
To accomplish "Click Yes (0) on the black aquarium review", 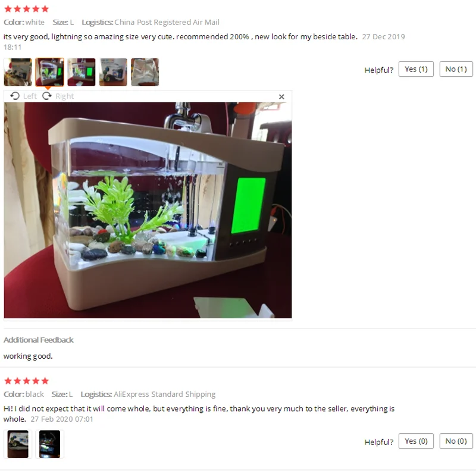I will pyautogui.click(x=416, y=441).
